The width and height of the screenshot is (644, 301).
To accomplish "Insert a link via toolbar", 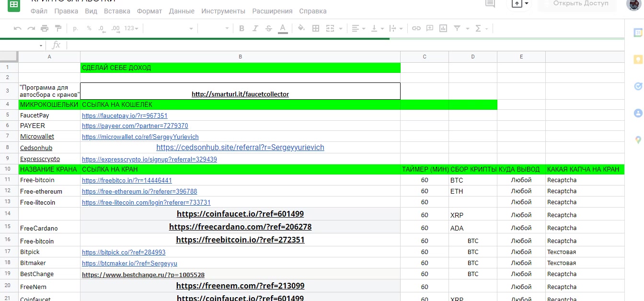I will (416, 29).
